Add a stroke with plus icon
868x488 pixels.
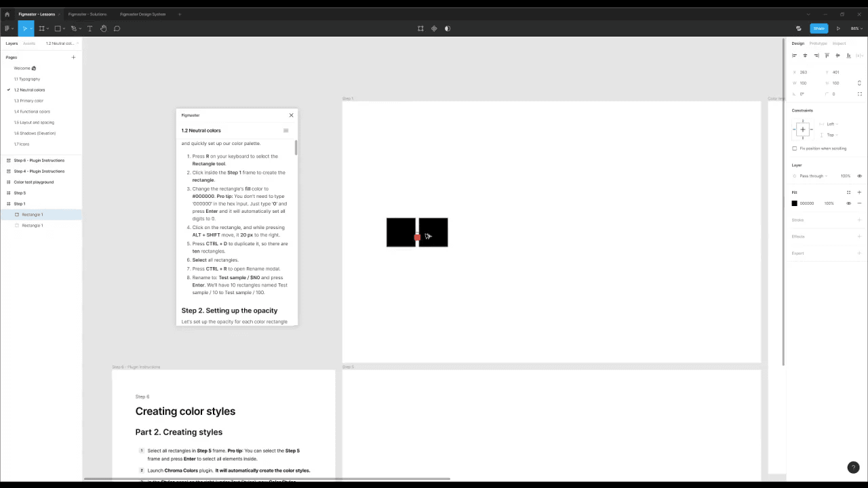(x=859, y=220)
